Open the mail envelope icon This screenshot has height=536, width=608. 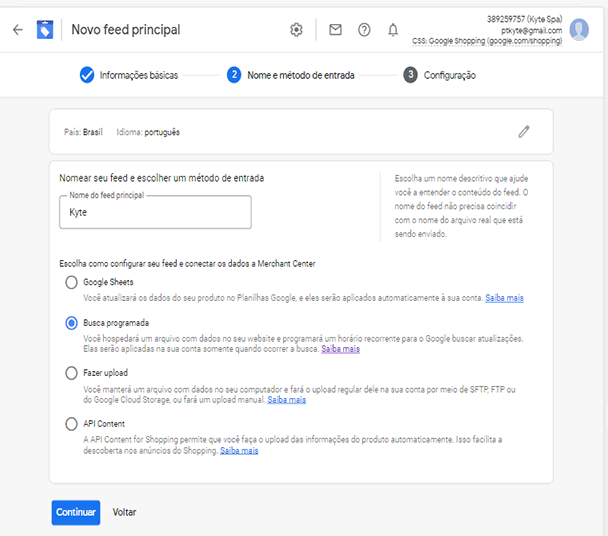click(x=335, y=29)
